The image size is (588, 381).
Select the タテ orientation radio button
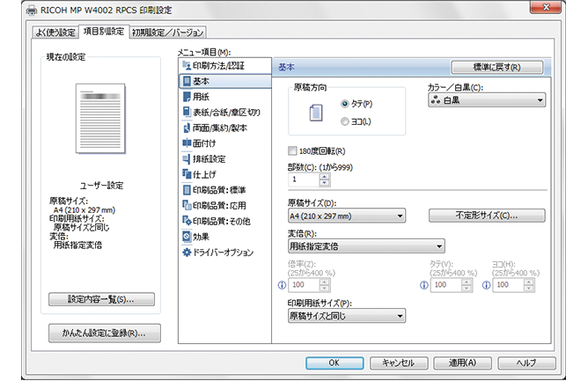click(344, 104)
